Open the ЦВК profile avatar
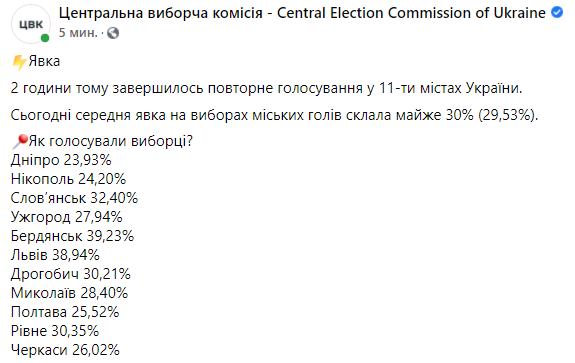Image resolution: width=575 pixels, height=363 pixels. (31, 24)
